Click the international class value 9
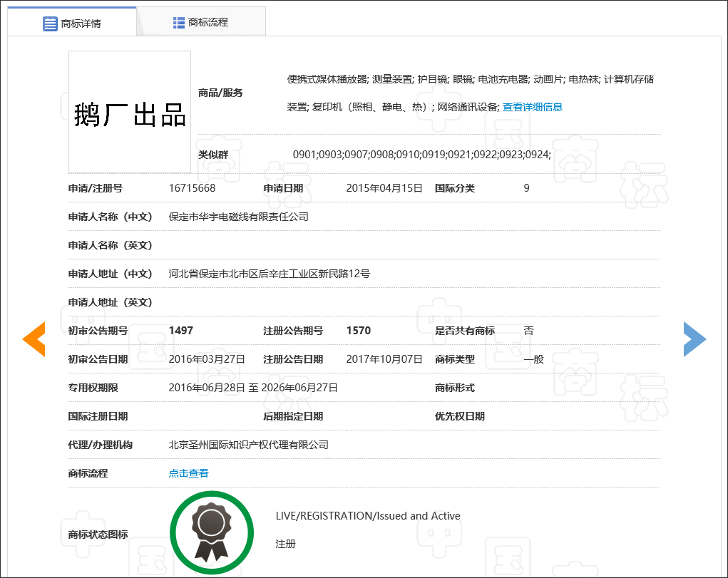 pos(526,188)
